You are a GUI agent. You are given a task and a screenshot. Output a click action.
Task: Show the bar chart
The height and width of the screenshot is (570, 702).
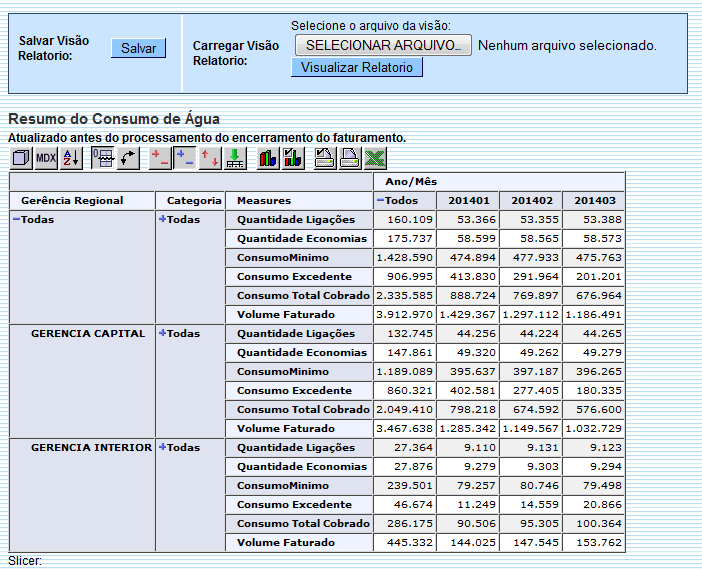(x=268, y=158)
